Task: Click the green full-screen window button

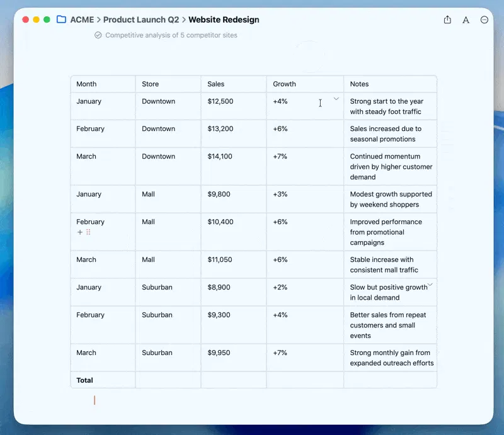Action: (47, 20)
